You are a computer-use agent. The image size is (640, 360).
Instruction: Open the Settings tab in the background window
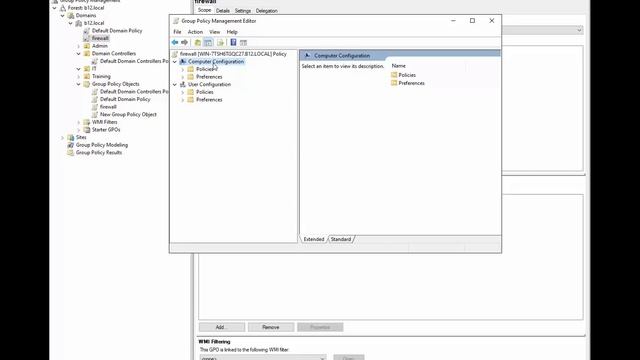click(x=243, y=11)
